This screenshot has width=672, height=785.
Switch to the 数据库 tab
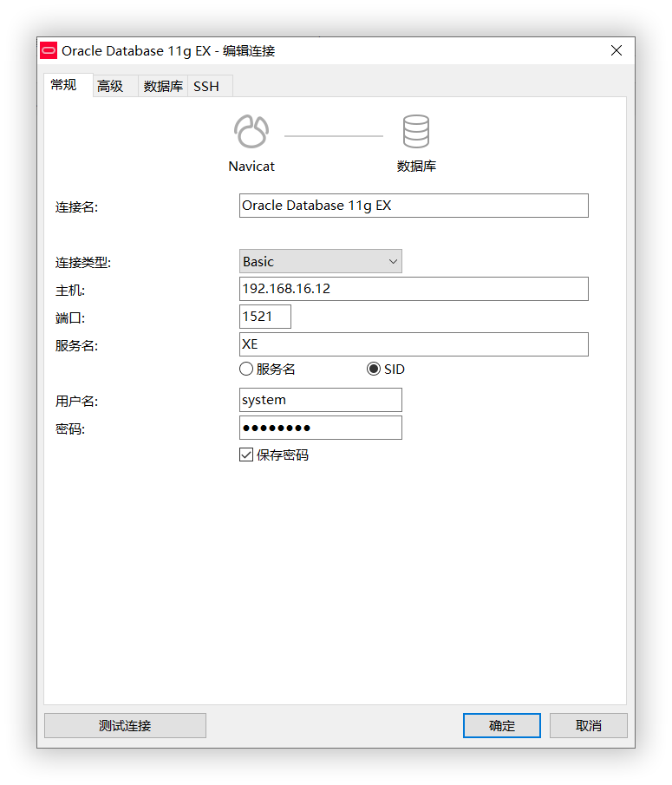coord(163,86)
